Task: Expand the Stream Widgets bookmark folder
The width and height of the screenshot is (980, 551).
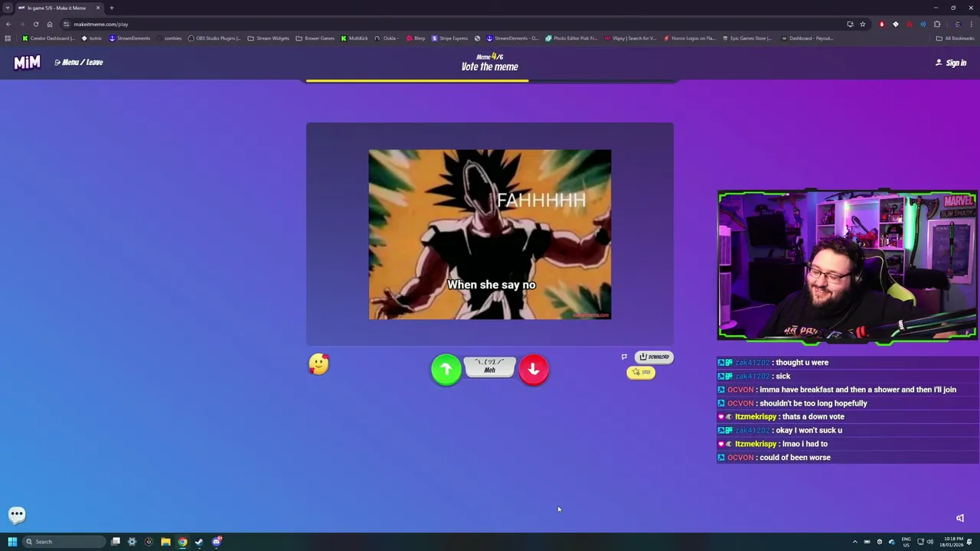Action: [x=269, y=38]
